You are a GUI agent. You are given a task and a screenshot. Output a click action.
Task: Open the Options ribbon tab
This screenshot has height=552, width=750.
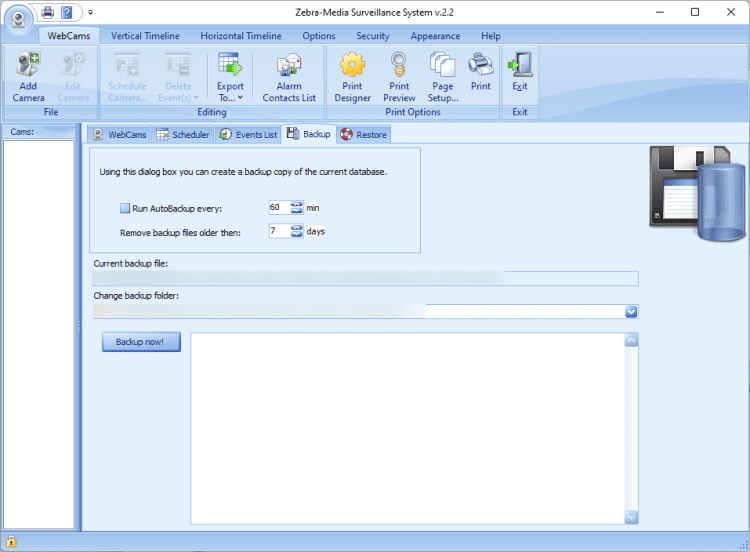tap(319, 36)
